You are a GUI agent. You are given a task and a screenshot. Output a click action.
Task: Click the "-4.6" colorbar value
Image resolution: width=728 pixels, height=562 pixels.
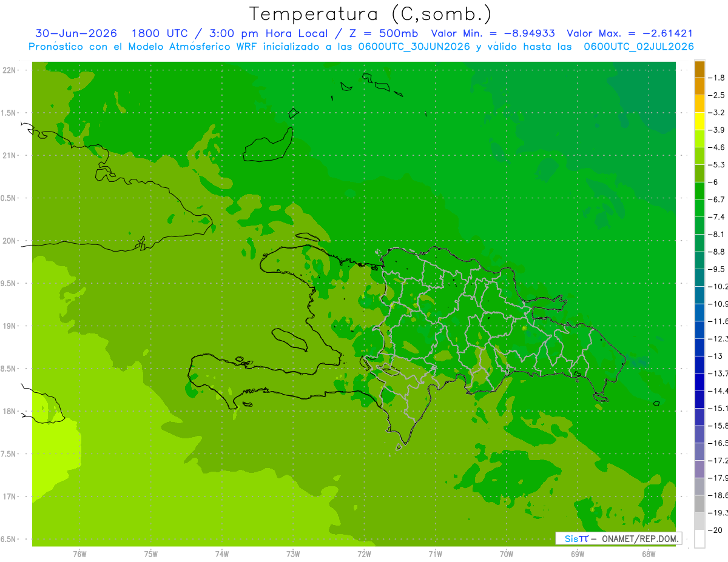tap(717, 147)
